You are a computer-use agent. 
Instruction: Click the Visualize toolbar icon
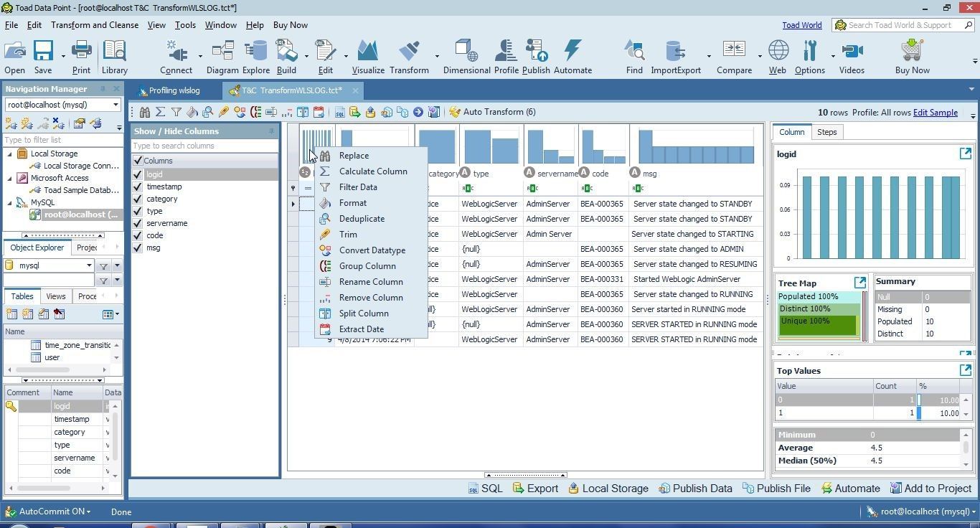368,52
